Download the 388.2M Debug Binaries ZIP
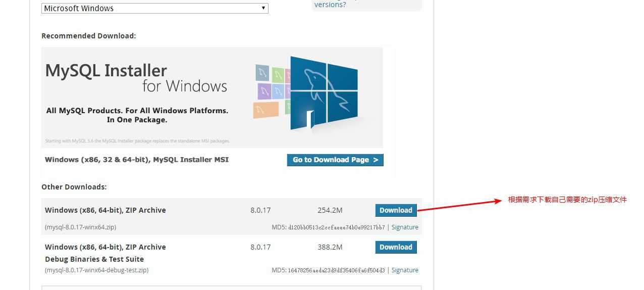Image resolution: width=644 pixels, height=290 pixels. click(x=396, y=247)
